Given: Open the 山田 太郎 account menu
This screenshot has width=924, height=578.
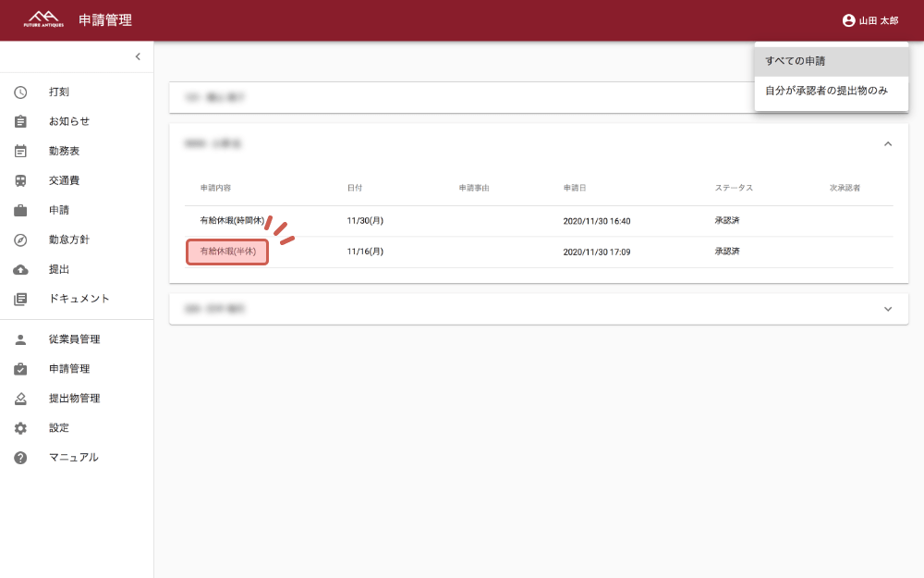Looking at the screenshot, I should click(869, 20).
